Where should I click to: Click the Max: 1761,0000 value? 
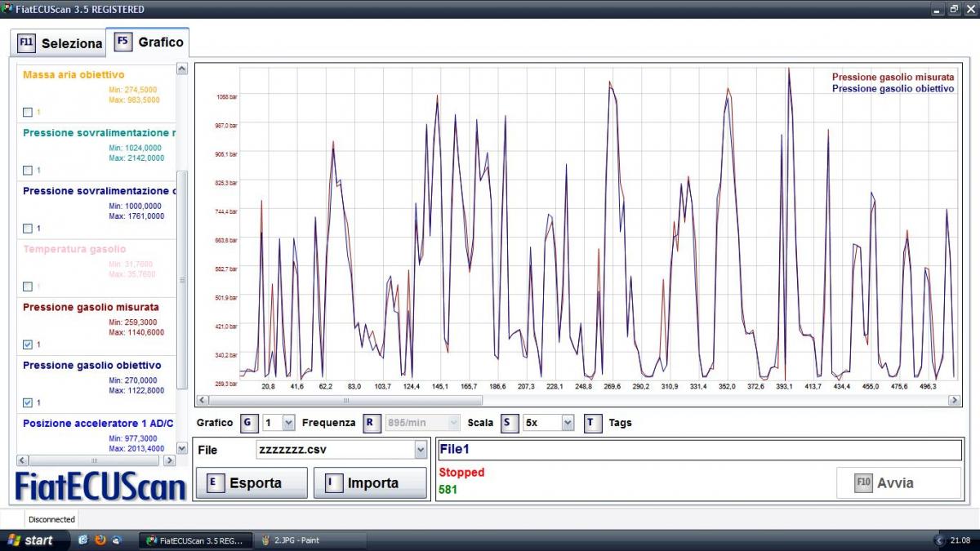pyautogui.click(x=136, y=216)
